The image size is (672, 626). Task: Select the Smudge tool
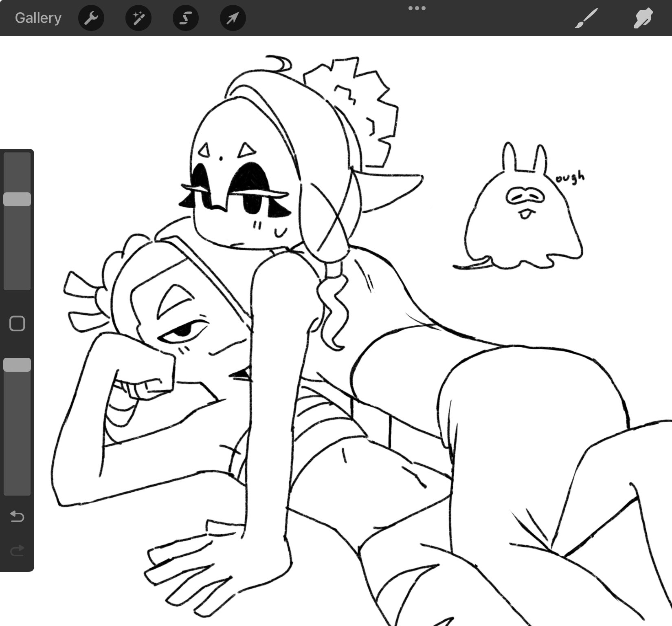643,18
